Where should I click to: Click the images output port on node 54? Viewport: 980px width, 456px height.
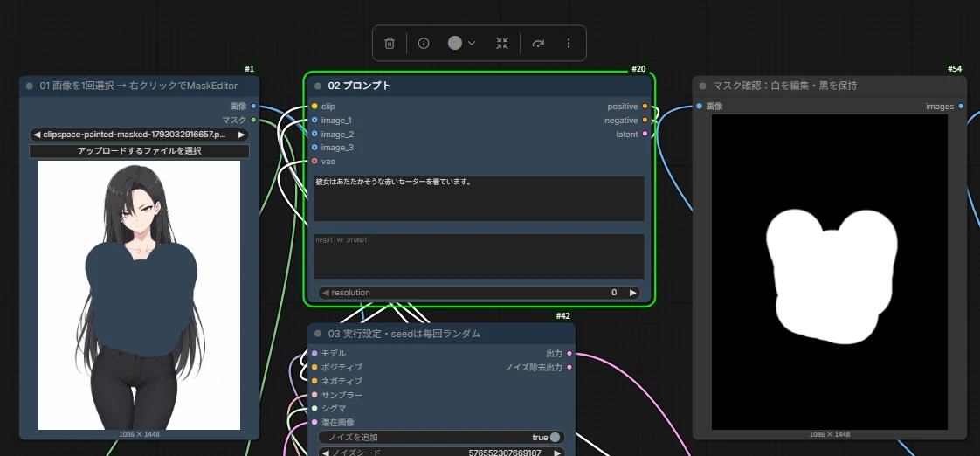pyautogui.click(x=961, y=107)
